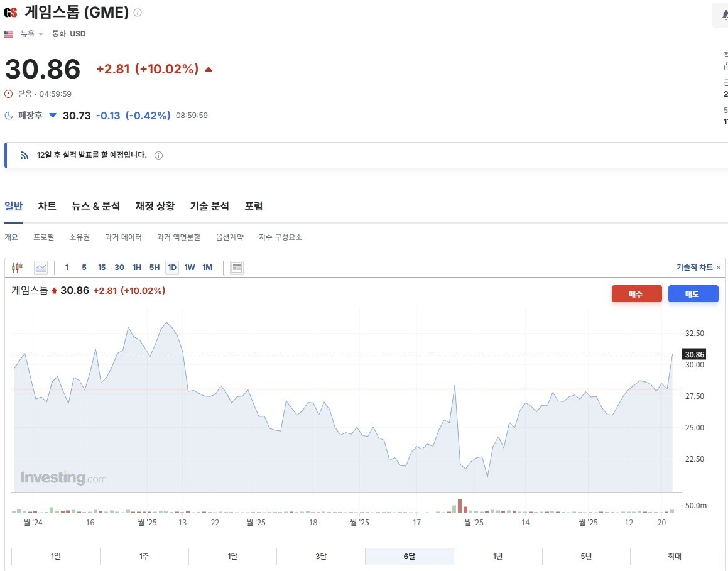Set chart interval to 30 minutes
The height and width of the screenshot is (571, 728).
[119, 268]
